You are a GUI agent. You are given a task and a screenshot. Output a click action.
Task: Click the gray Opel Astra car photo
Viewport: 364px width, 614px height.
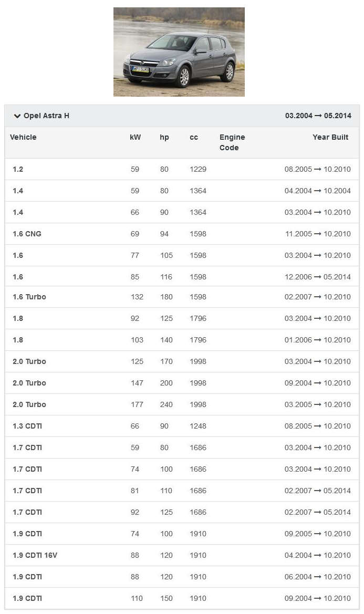179,51
